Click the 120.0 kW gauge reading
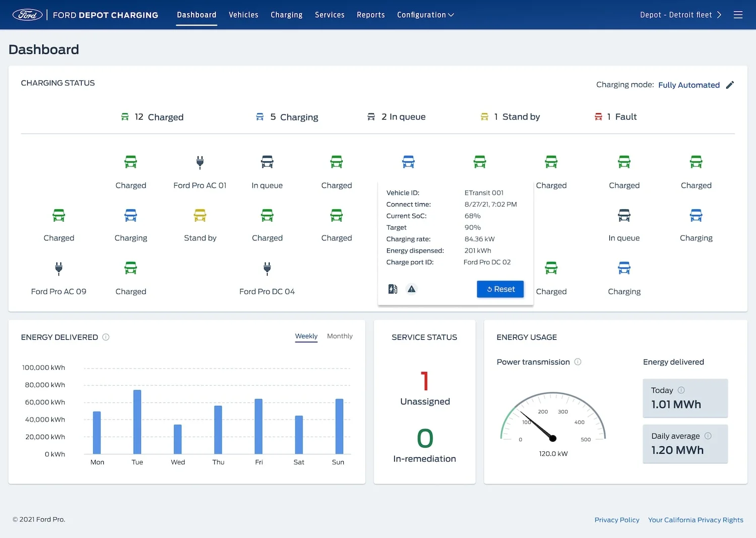Image resolution: width=756 pixels, height=538 pixels. tap(553, 454)
